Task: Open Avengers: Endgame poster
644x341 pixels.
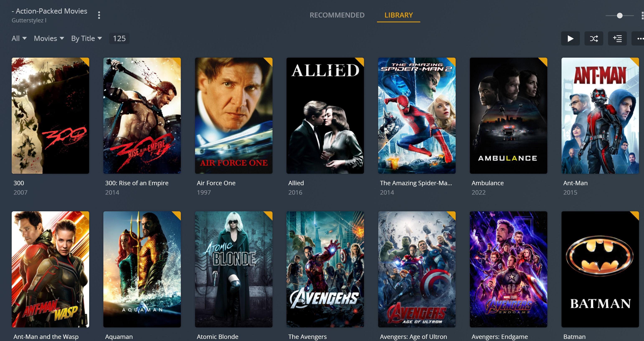Action: click(508, 270)
